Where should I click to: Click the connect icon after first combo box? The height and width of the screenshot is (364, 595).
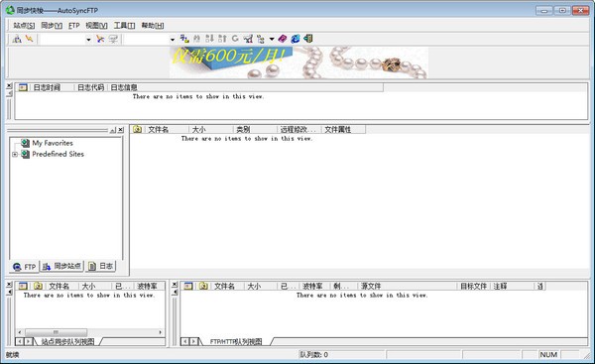pyautogui.click(x=100, y=39)
